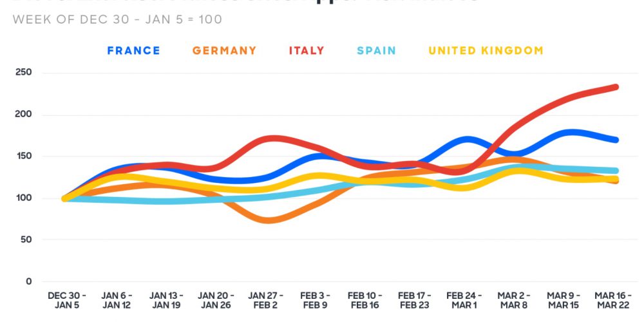The width and height of the screenshot is (644, 322).
Task: Click France's blue line endpoint at Mar 16-22
Action: (x=615, y=140)
